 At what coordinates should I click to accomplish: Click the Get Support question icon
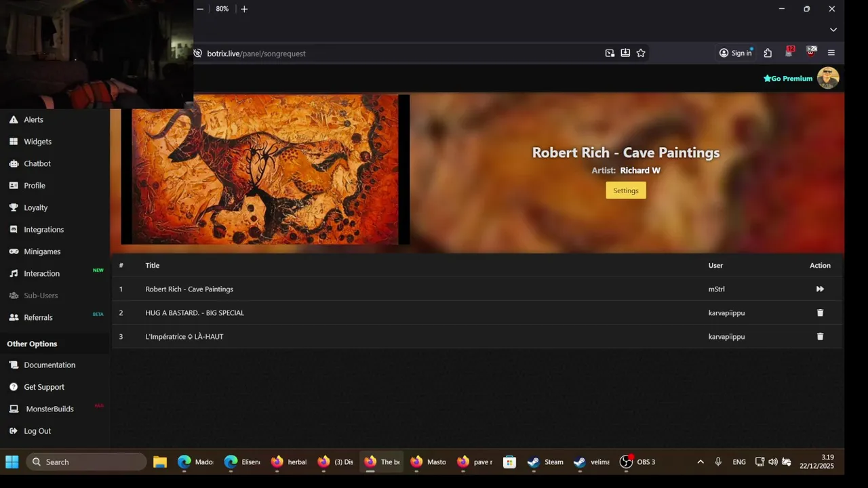14,387
